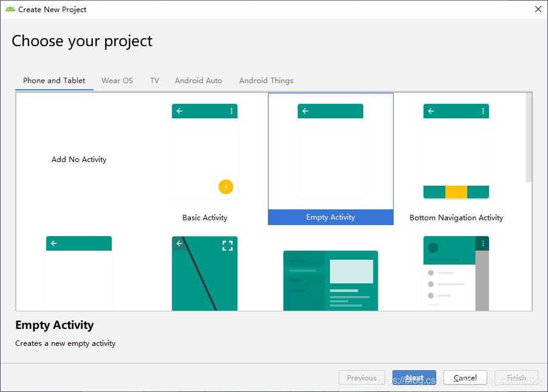Switch to Android Auto tab
548x392 pixels.
pyautogui.click(x=199, y=81)
